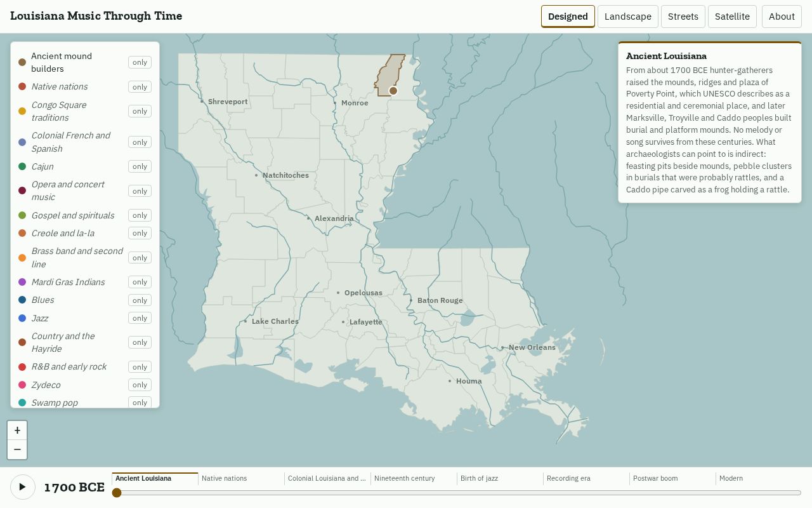Show only Creole and la-la
The image size is (812, 508).
coord(140,233)
